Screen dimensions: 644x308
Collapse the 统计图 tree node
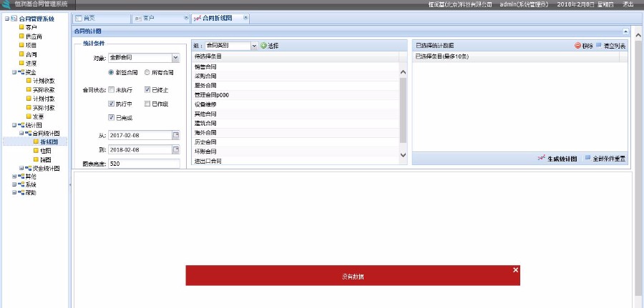click(x=14, y=125)
